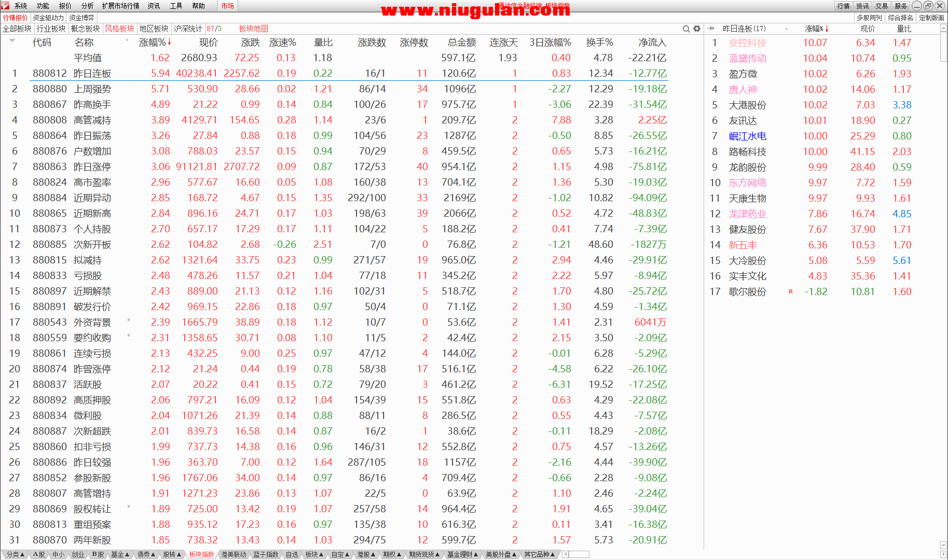Open the 分类▲ bottom dropdown tab
The height and width of the screenshot is (560, 948).
click(16, 554)
